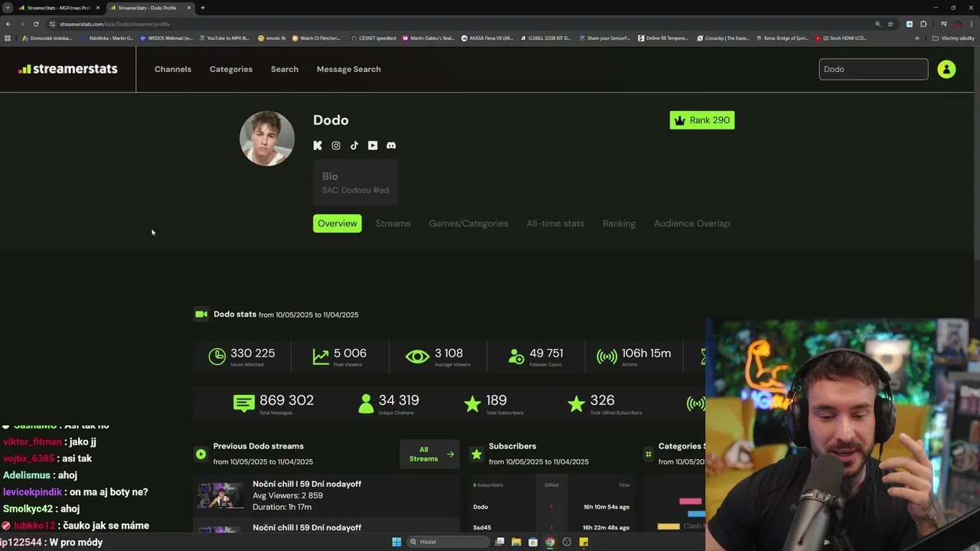Click the All Streams button

430,454
